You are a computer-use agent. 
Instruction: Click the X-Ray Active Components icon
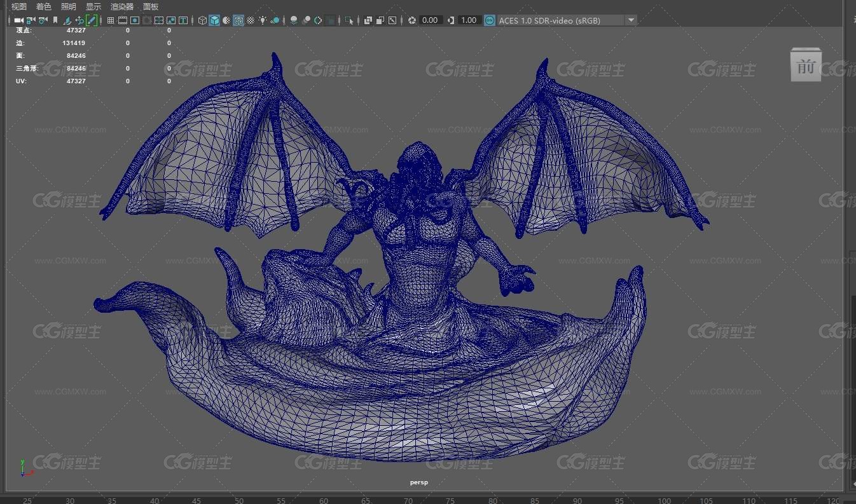point(380,20)
